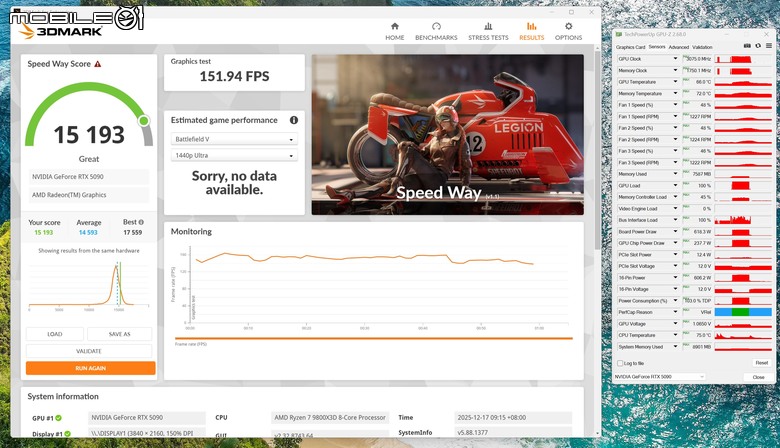Expand the GPU Clock sensor dropdown arrow
The image size is (780, 448).
tap(675, 59)
